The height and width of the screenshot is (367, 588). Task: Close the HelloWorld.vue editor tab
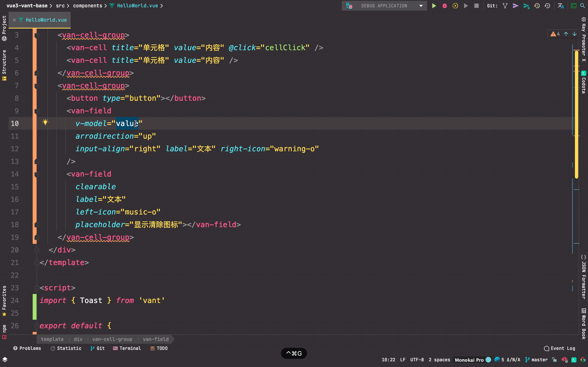click(14, 20)
